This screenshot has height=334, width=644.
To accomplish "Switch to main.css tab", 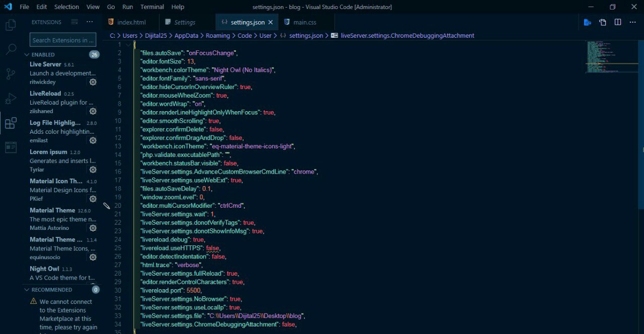I will pos(306,22).
